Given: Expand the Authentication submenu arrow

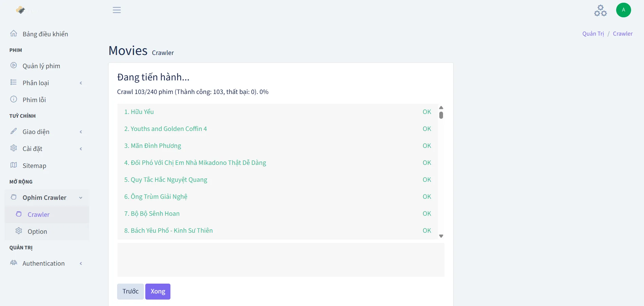Looking at the screenshot, I should [81, 264].
